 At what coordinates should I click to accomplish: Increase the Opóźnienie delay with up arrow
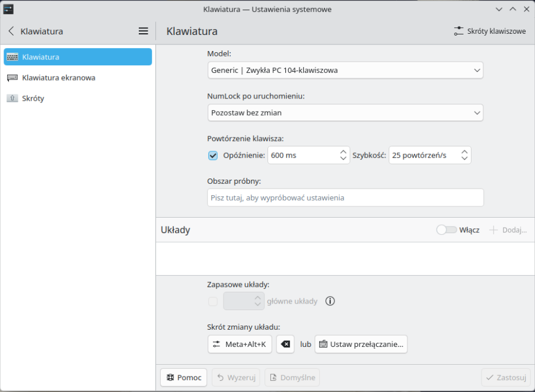[x=343, y=152]
